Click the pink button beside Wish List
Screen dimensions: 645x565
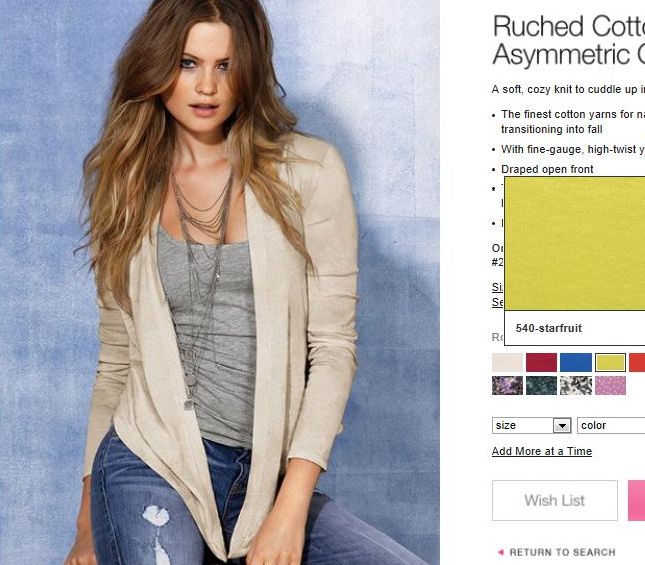[636, 500]
